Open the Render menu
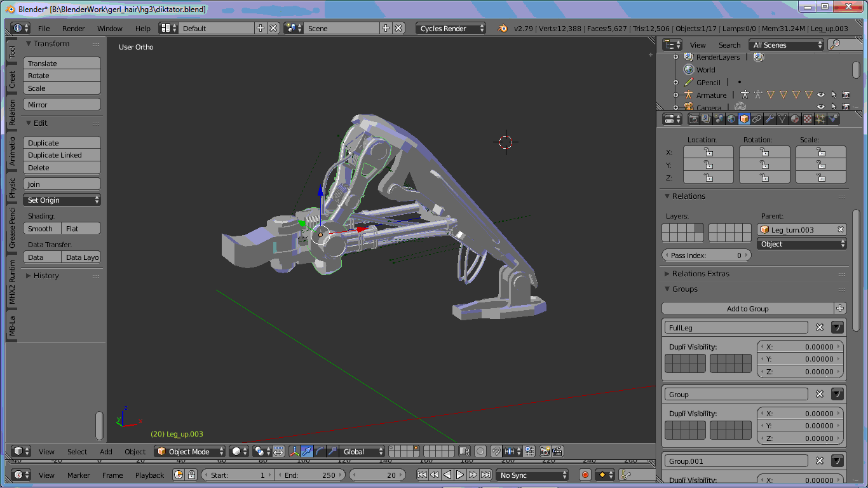This screenshot has width=868, height=488. pos(73,28)
